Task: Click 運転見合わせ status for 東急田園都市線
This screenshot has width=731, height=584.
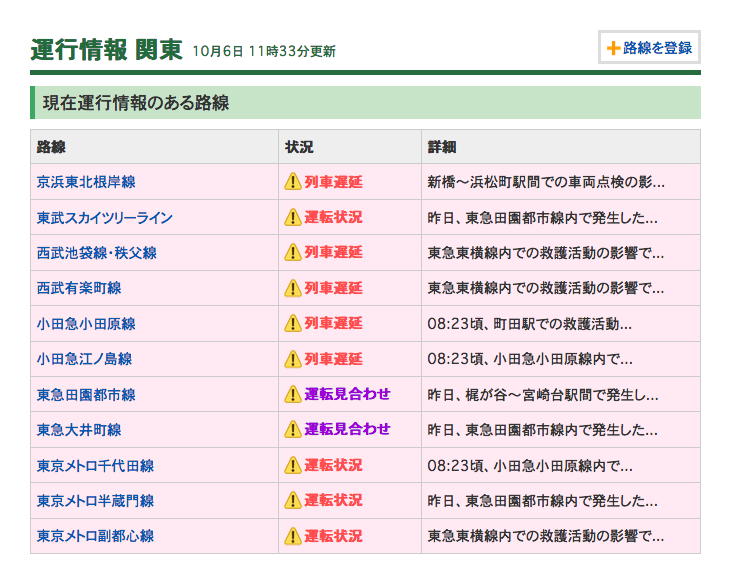Action: tap(347, 394)
